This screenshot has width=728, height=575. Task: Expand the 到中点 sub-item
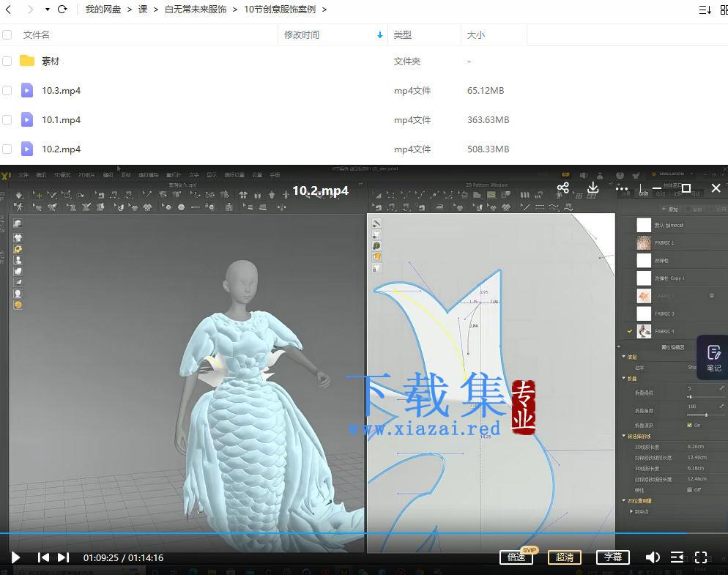(631, 511)
